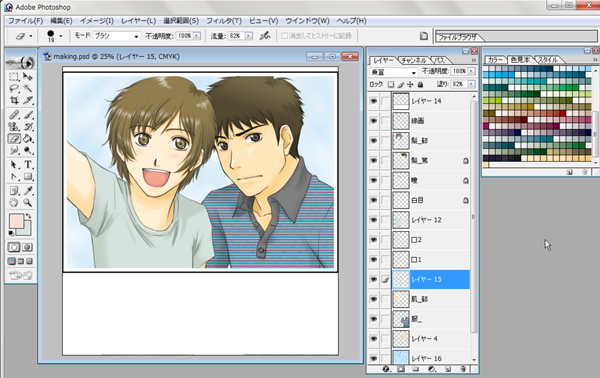Toggle lock transparent pixels
Image resolution: width=600 pixels, height=378 pixels.
click(391, 84)
